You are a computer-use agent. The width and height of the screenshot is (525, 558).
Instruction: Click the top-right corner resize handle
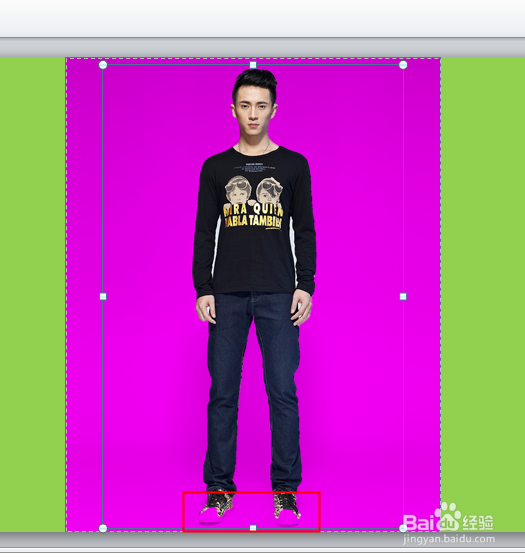click(x=403, y=65)
